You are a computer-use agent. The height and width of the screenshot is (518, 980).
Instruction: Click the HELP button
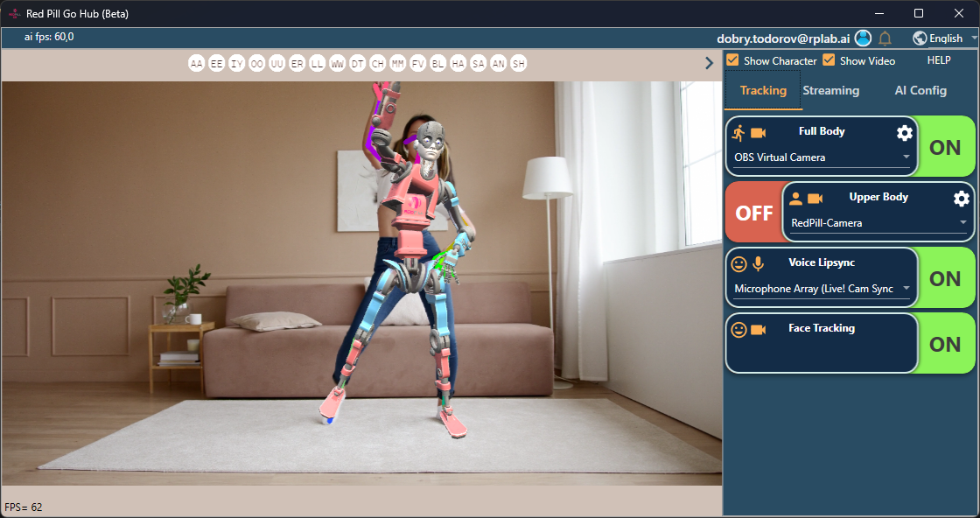pyautogui.click(x=938, y=60)
